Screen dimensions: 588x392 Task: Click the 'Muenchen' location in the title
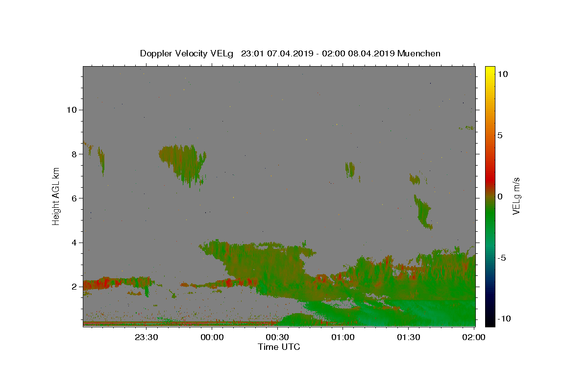click(x=419, y=53)
